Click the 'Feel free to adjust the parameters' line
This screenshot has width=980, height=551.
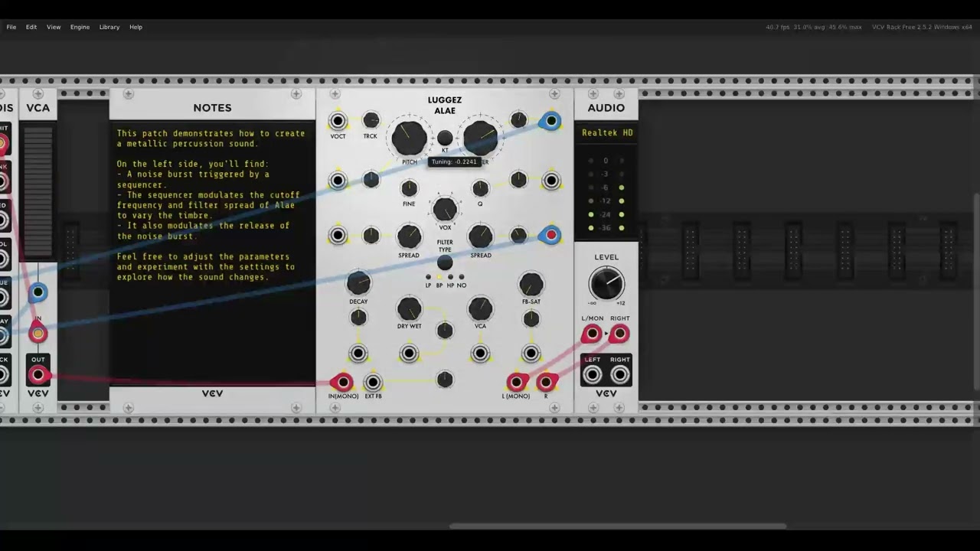coord(203,256)
